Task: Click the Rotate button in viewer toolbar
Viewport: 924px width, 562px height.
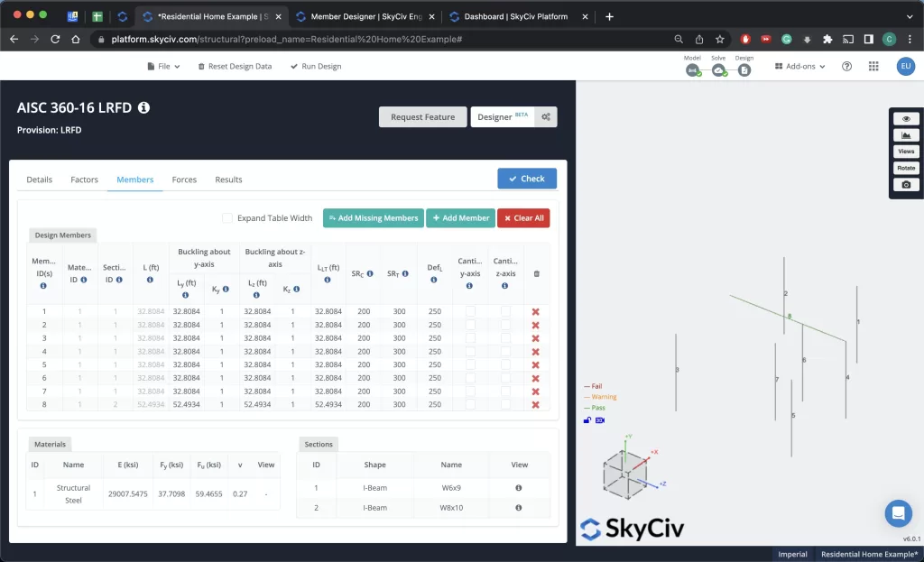Action: (x=906, y=168)
